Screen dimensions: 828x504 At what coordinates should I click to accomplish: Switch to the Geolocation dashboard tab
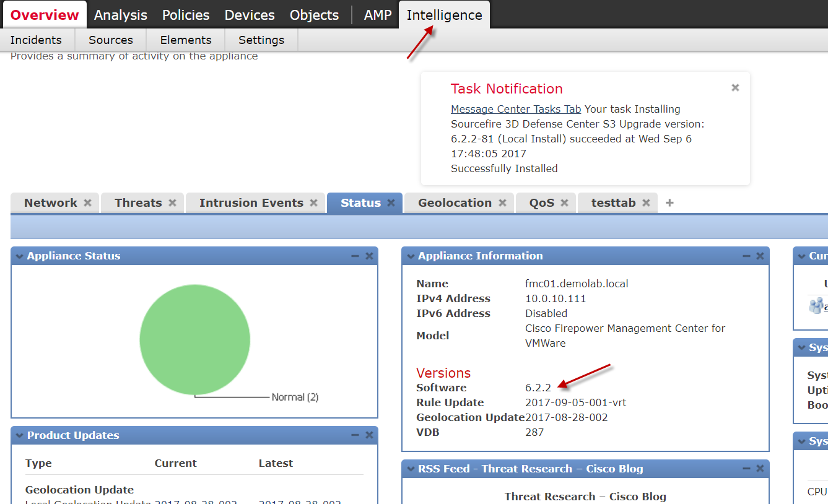coord(455,203)
